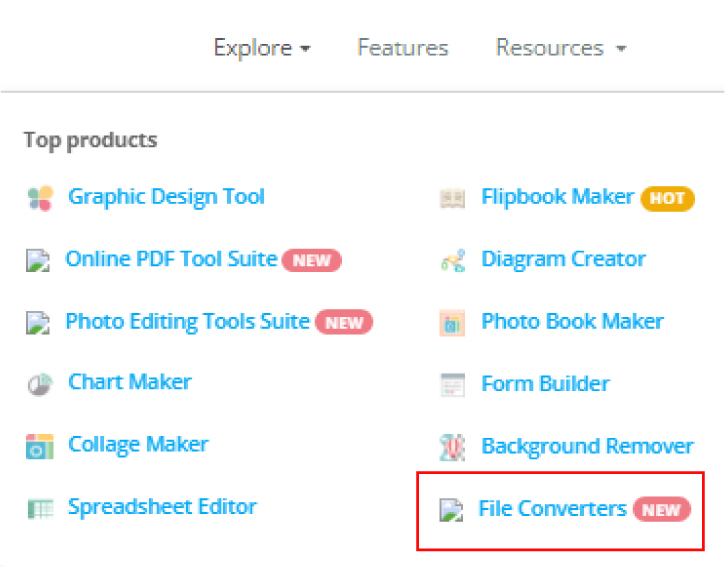Click the Graphic Design Tool colorful icon
This screenshot has height=567, width=725.
39,197
